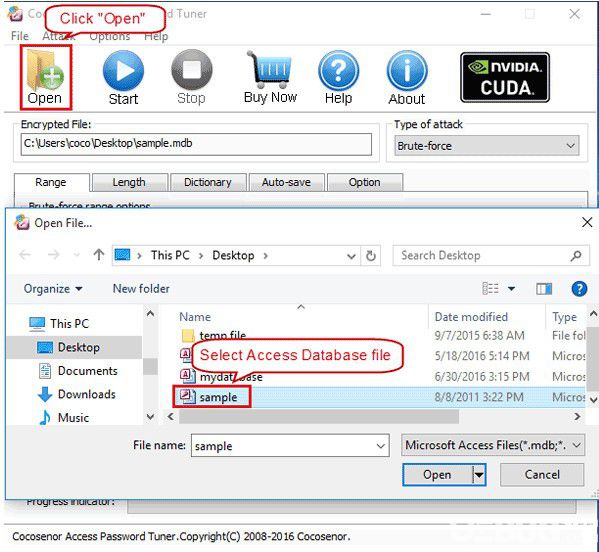
Task: Refresh the Desktop folder location
Action: (x=371, y=256)
